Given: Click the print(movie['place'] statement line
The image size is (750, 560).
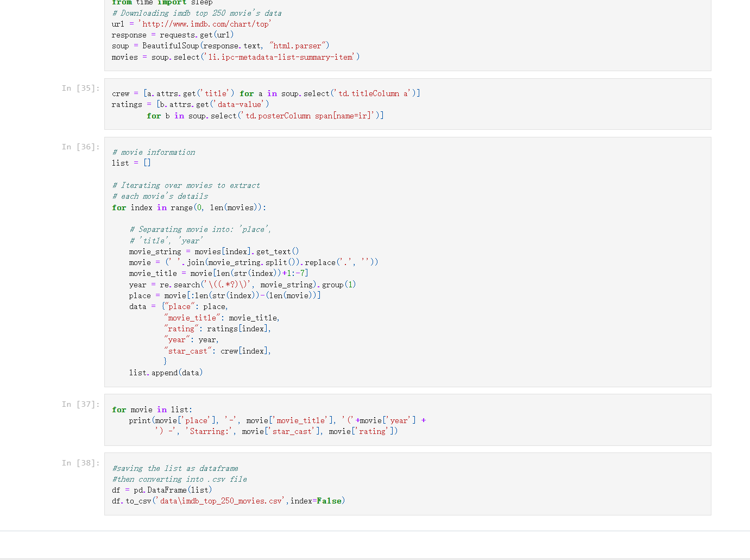Looking at the screenshot, I should point(277,420).
